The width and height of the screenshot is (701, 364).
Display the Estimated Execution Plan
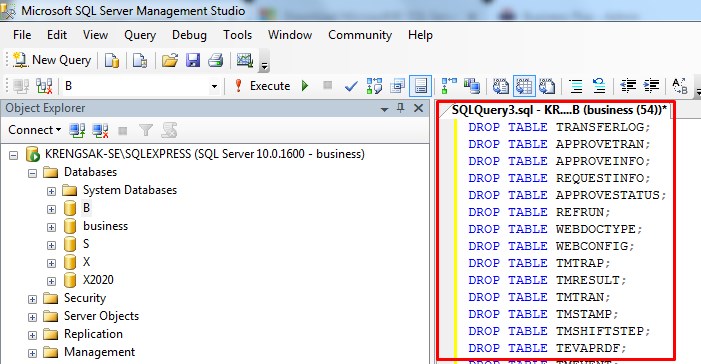tap(374, 86)
